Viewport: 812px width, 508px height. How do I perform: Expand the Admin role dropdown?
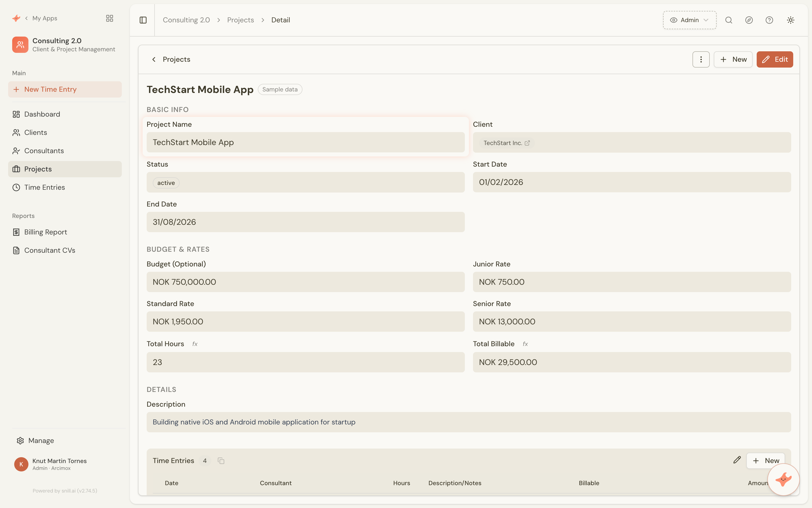click(x=689, y=20)
